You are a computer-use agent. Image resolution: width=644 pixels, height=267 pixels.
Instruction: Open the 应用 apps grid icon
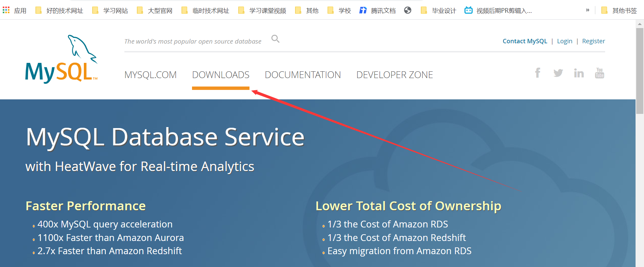6,10
